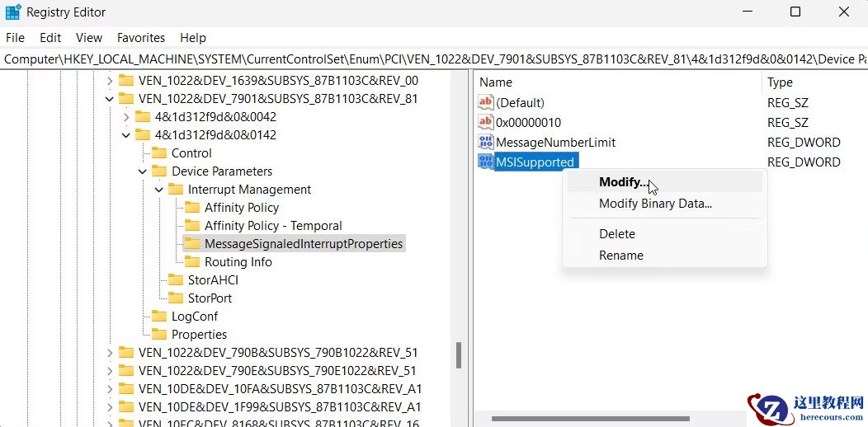Select the (Default) value name
Viewport: 868px width, 427px height.
point(521,102)
